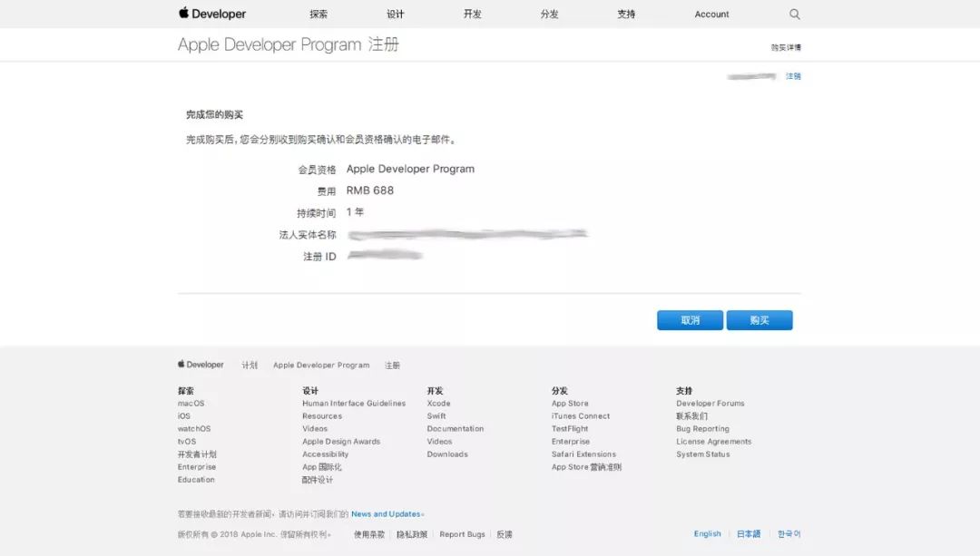Image resolution: width=980 pixels, height=556 pixels.
Task: Cancel the purchase with the 取消 button
Action: click(x=690, y=320)
